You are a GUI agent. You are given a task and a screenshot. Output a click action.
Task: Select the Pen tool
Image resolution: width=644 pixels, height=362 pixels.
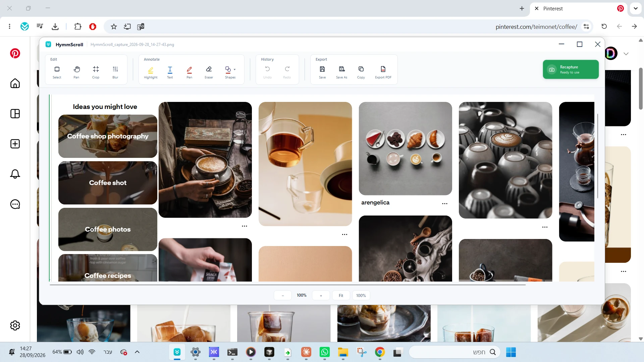[x=190, y=72]
